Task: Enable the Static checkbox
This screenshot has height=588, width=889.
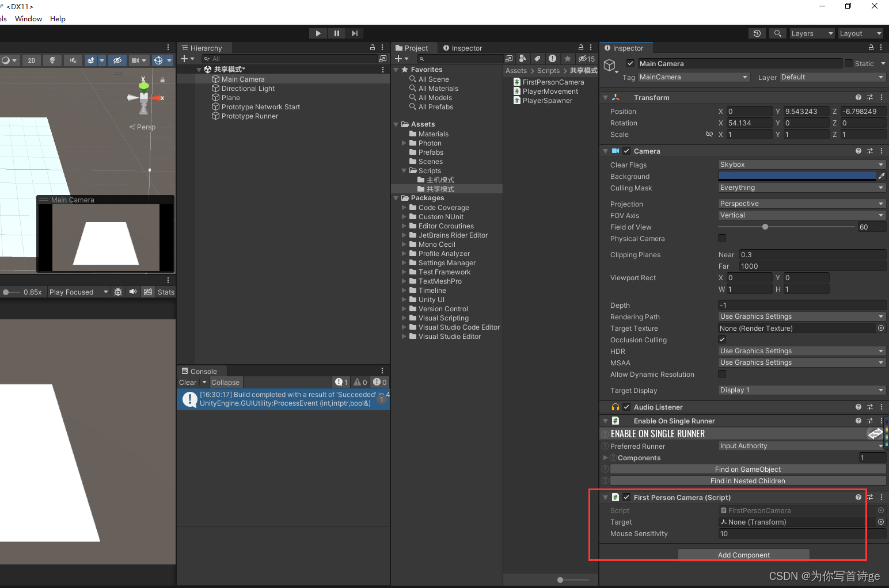Action: coord(849,63)
